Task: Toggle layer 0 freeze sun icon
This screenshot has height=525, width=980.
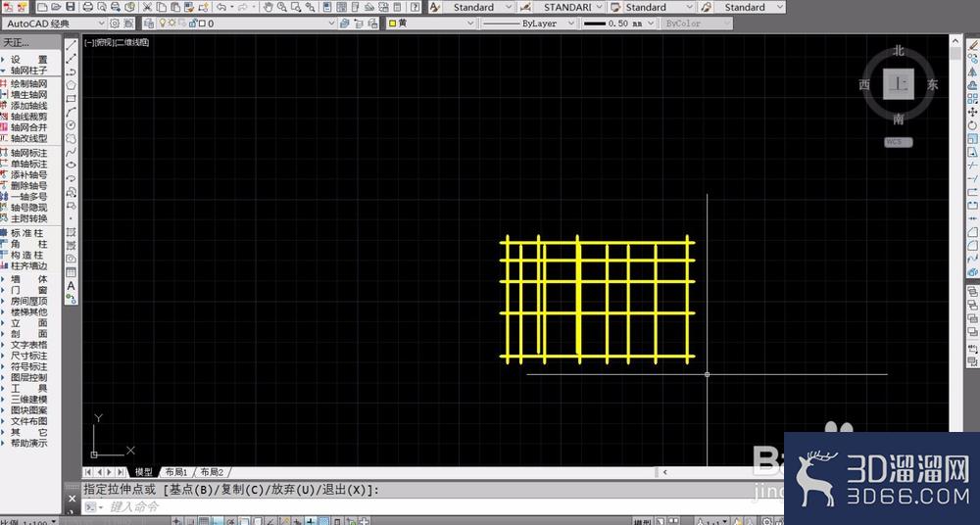Action: coord(171,24)
